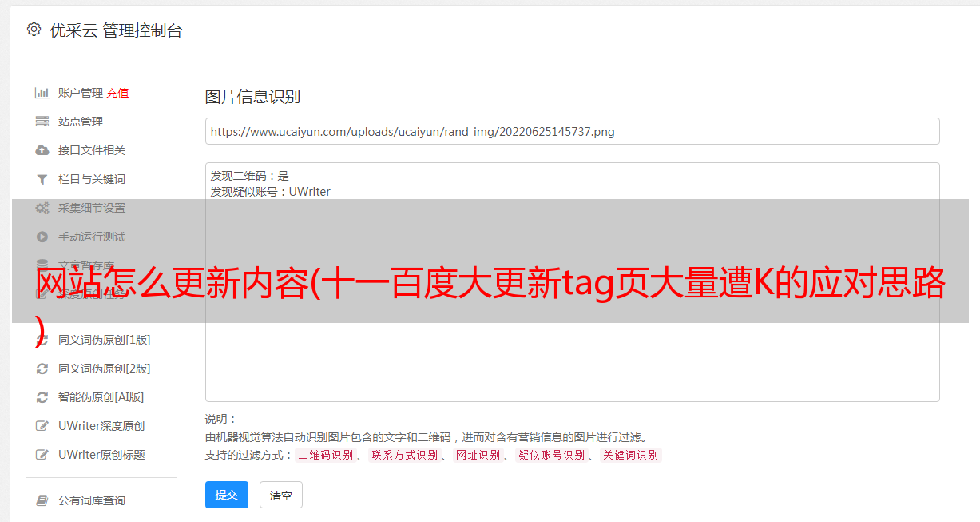Open 同义词伪原创[2版] tool
Viewport: 980px width, 522px height.
click(x=105, y=369)
